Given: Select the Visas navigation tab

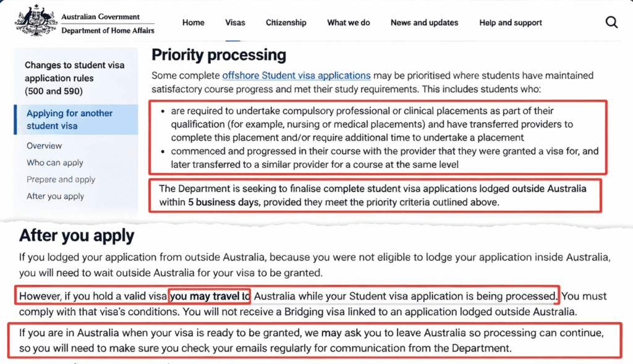Looking at the screenshot, I should (x=235, y=23).
